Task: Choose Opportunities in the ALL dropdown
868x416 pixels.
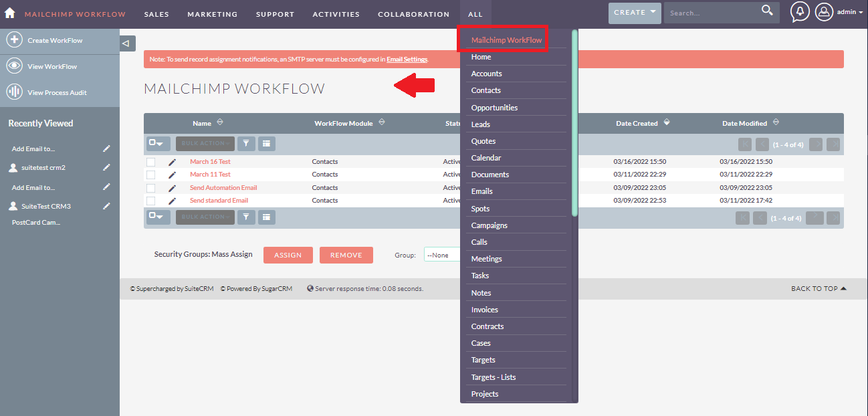Action: tap(494, 108)
